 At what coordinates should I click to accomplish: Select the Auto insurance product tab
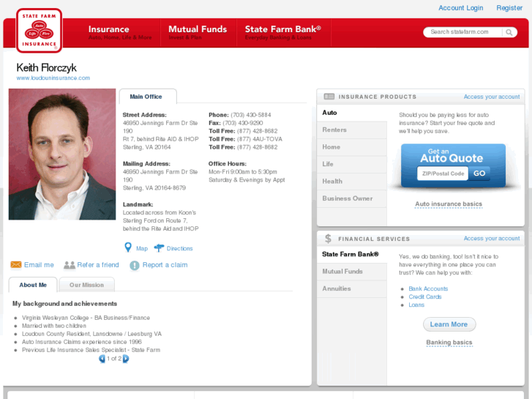click(352, 113)
